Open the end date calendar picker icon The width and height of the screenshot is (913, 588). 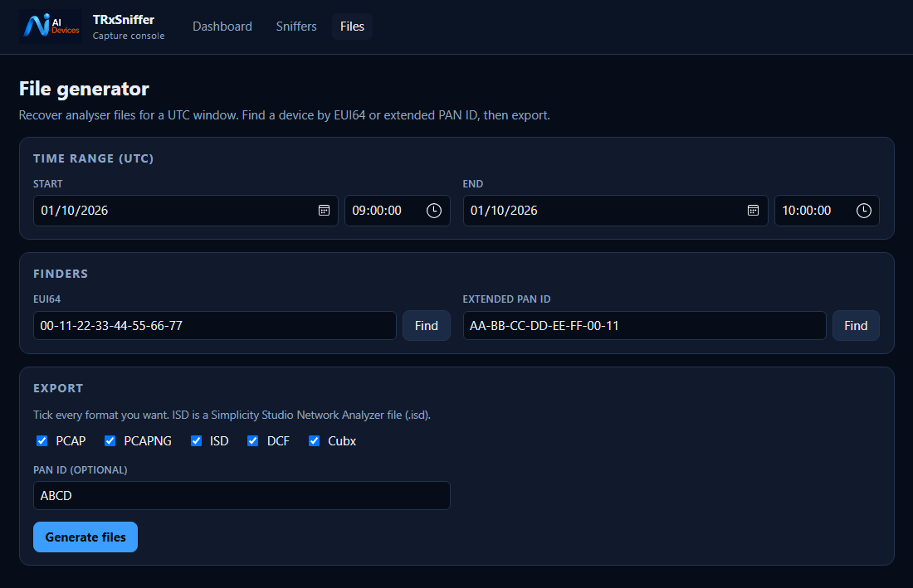tap(753, 211)
